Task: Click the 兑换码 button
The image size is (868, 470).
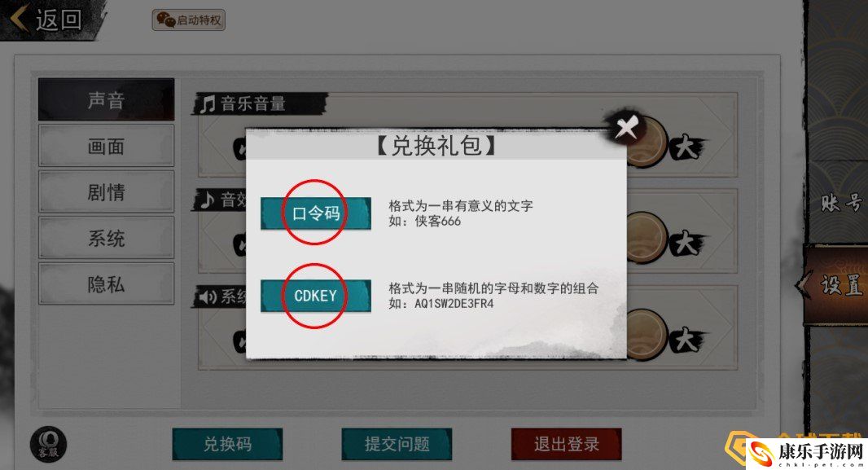Action: pos(227,444)
